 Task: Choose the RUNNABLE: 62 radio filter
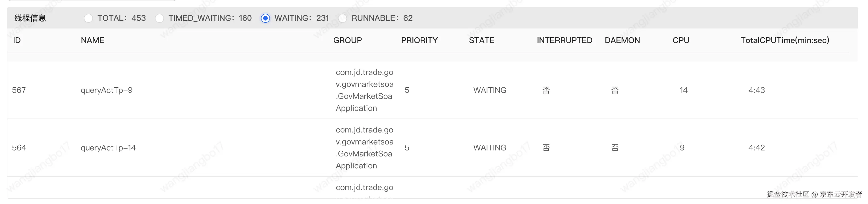[343, 18]
